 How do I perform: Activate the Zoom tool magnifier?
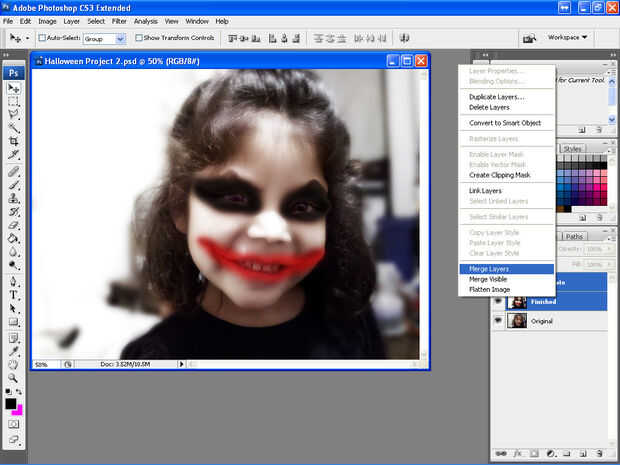click(14, 378)
